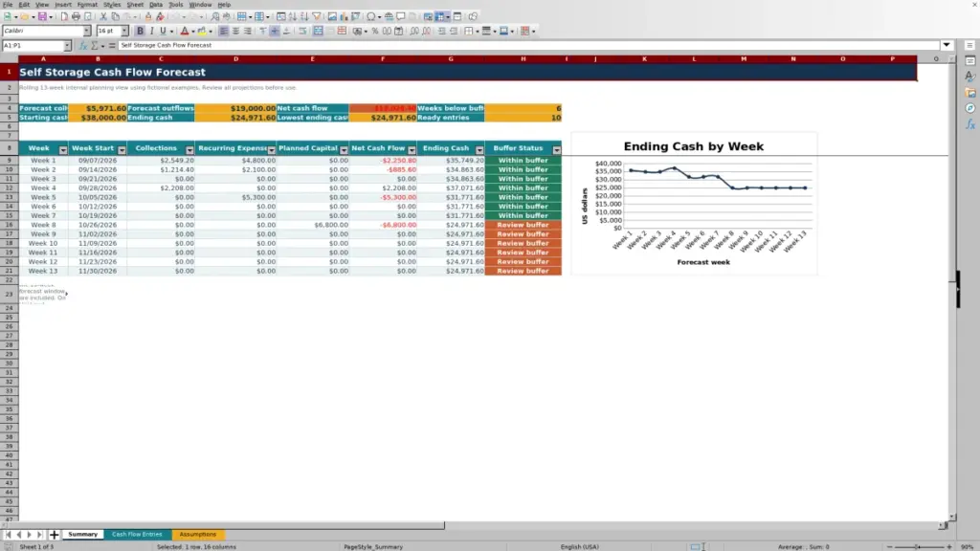Toggle Center Horizontally alignment
The height and width of the screenshot is (551, 980).
235,32
